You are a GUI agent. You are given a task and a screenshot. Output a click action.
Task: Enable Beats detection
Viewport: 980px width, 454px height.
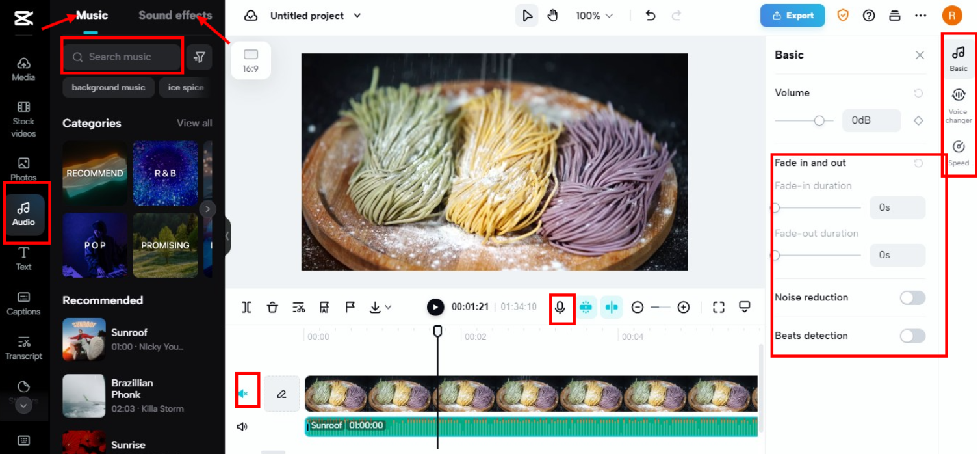pyautogui.click(x=912, y=335)
